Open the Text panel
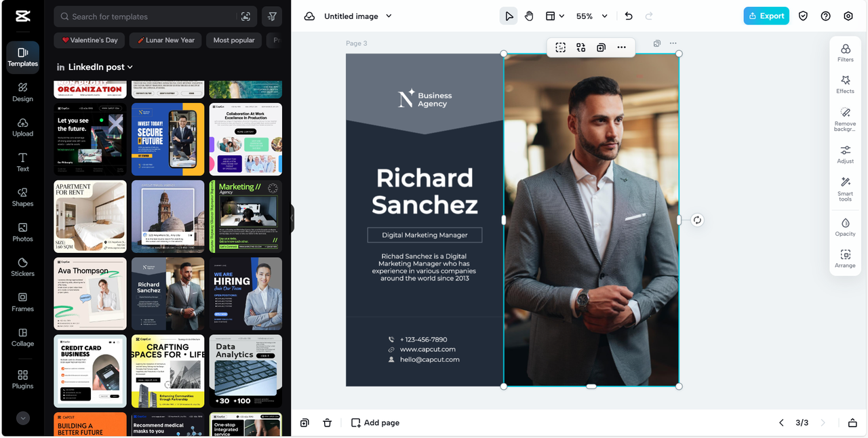The width and height of the screenshot is (868, 438). click(x=22, y=162)
